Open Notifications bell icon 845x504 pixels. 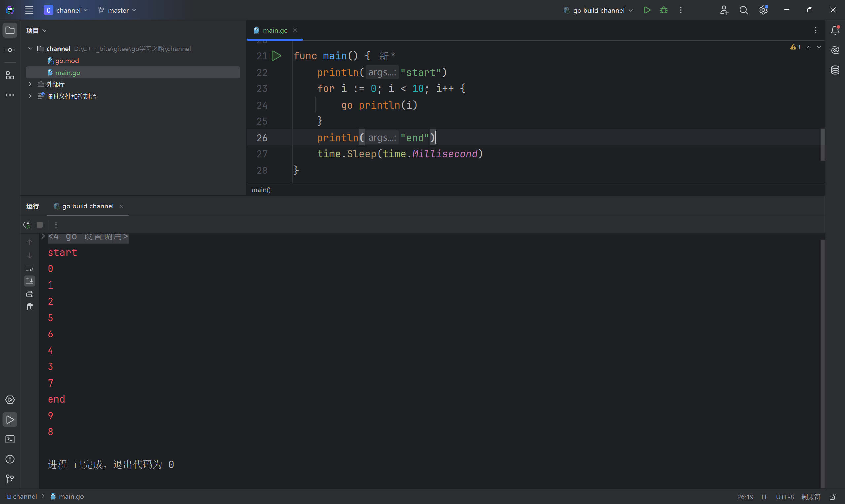tap(835, 30)
